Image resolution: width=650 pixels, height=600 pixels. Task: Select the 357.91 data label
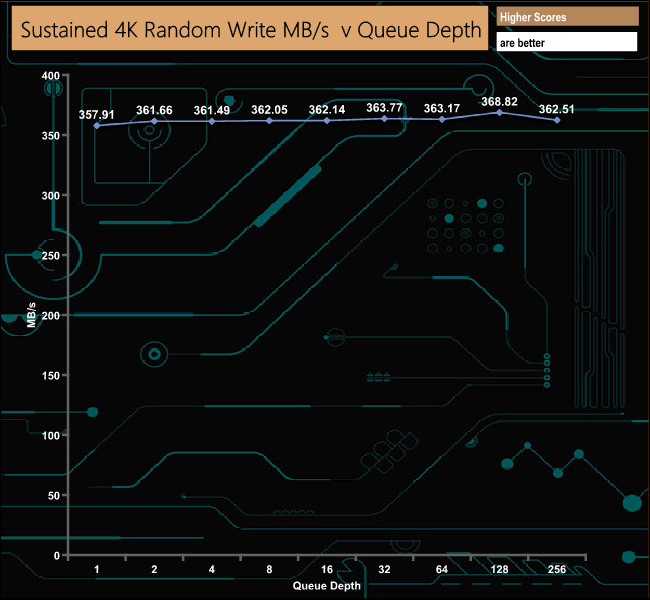(x=97, y=114)
